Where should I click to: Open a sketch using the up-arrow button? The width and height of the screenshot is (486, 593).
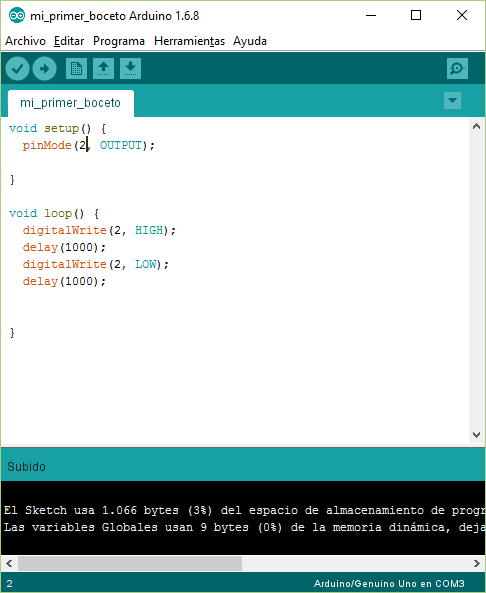point(103,68)
